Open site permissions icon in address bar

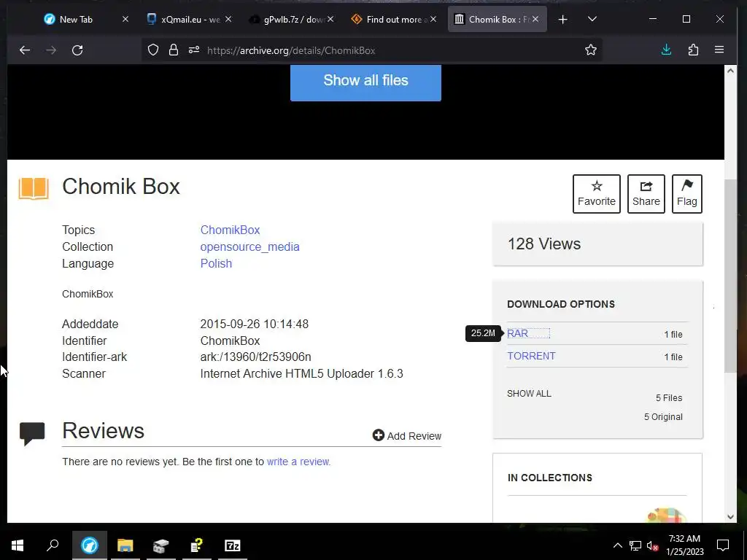pos(194,50)
